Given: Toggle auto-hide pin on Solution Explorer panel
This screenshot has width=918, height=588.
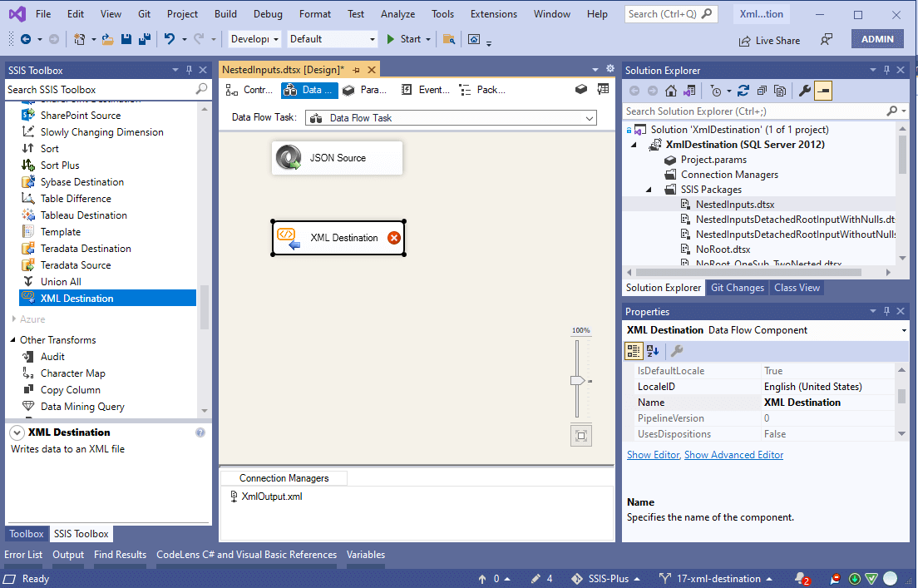Looking at the screenshot, I should 886,70.
